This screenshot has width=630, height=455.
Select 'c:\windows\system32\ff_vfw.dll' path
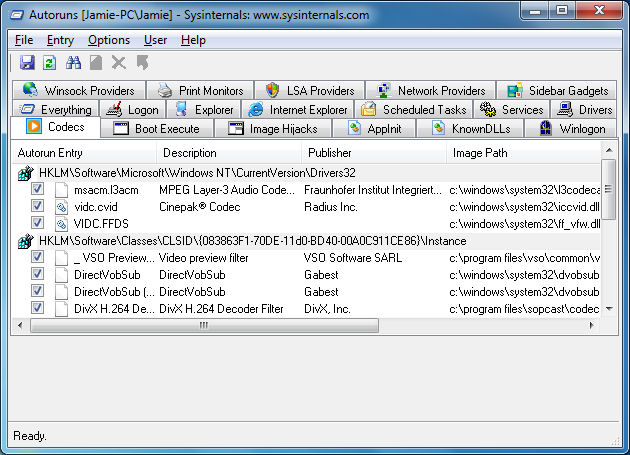525,224
